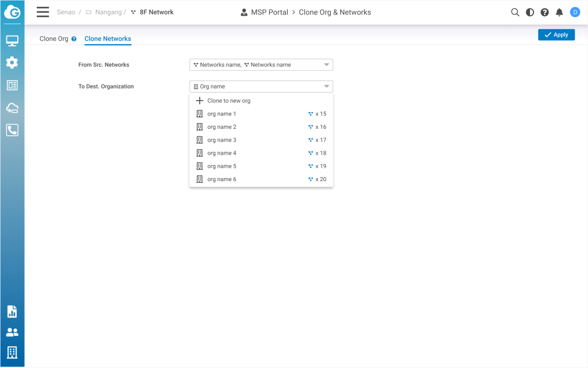588x368 pixels.
Task: Open the report chart sidebar icon
Action: click(12, 312)
